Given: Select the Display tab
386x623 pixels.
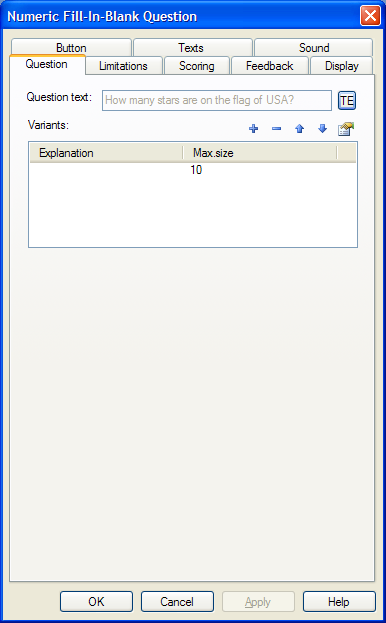Looking at the screenshot, I should [x=342, y=66].
